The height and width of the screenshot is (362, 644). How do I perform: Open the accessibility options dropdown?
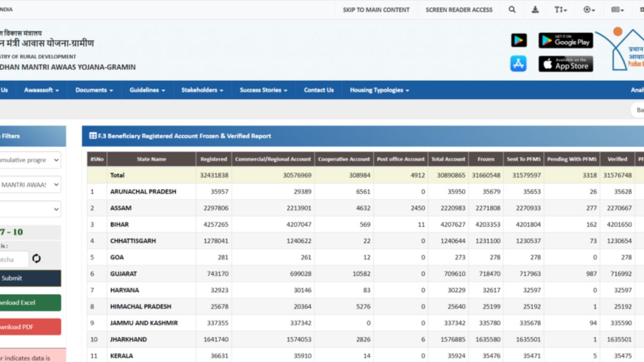point(589,10)
